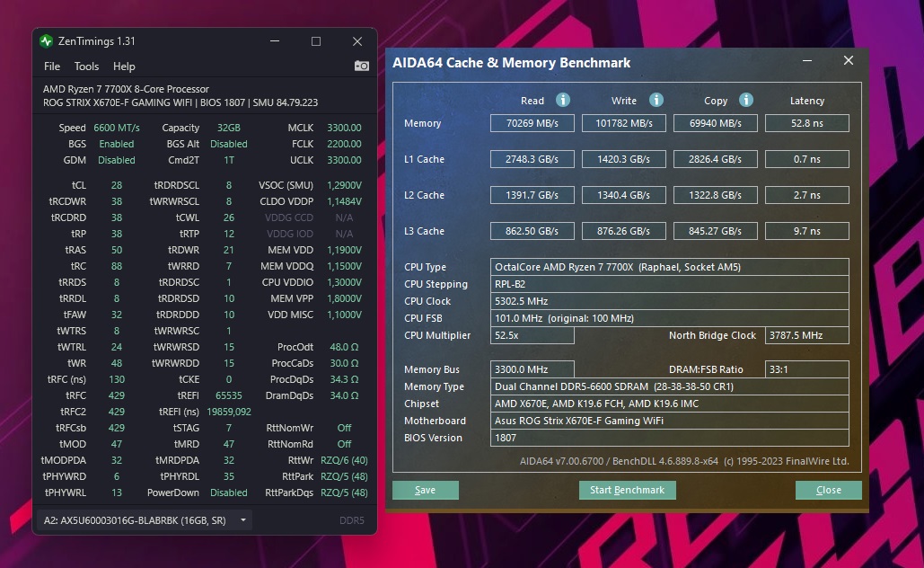Click the RttWr value RZQ/6 (40)
924x568 pixels.
click(x=344, y=461)
